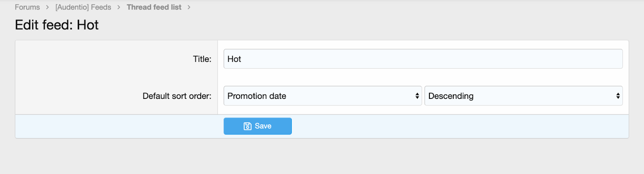Click the up-down arrows on Promotion date select

(417, 96)
